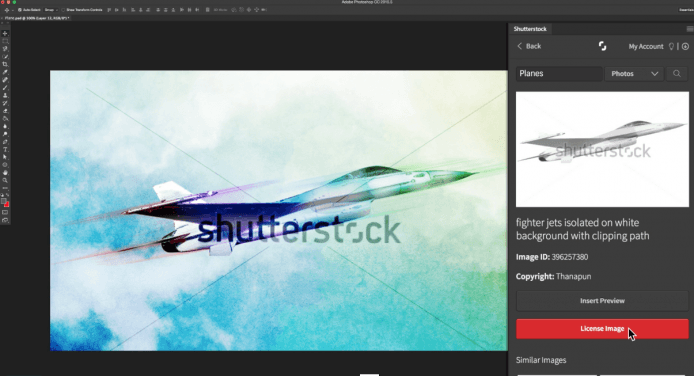The height and width of the screenshot is (376, 694).
Task: Select the Pen tool
Action: (x=5, y=142)
